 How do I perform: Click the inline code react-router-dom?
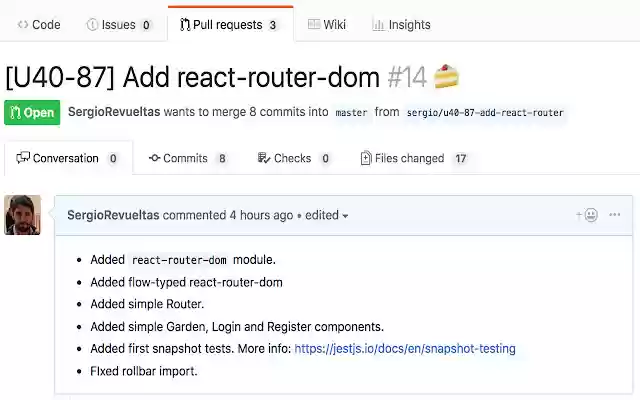[179, 260]
